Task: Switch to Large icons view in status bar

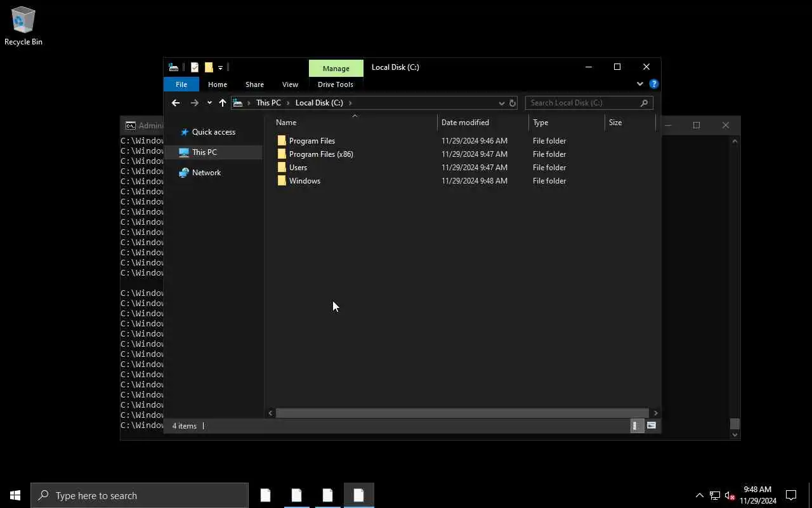Action: coord(652,425)
